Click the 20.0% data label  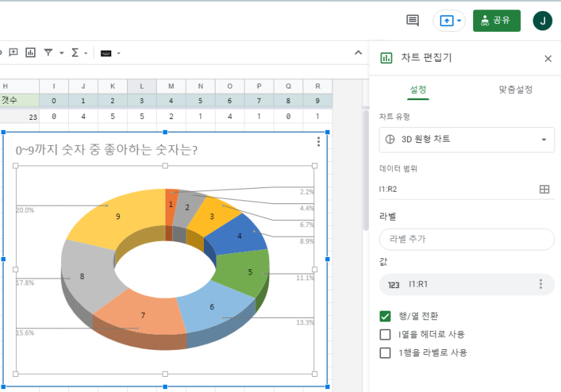coord(25,210)
